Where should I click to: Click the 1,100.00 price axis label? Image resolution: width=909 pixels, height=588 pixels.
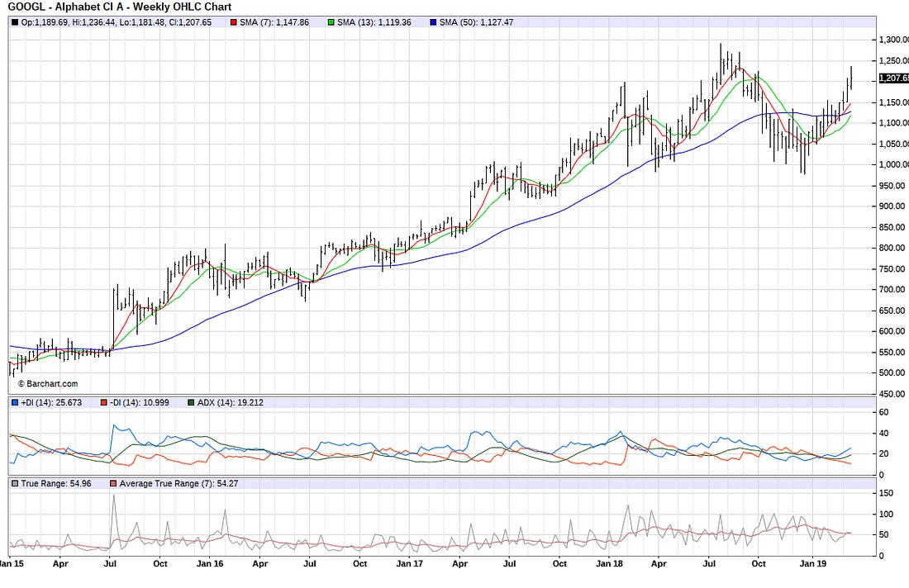click(894, 123)
